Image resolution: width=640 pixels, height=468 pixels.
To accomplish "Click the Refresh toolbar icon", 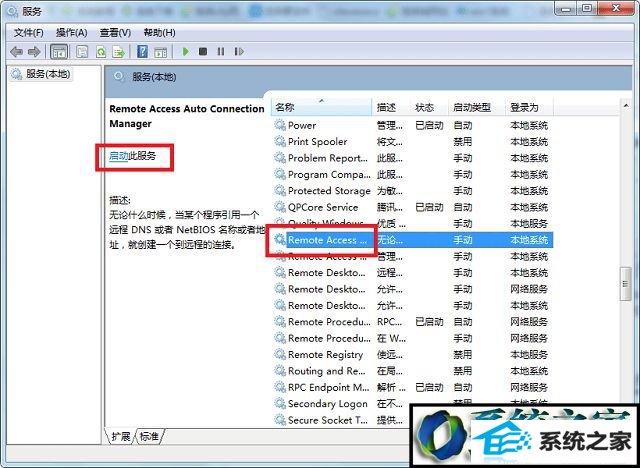I will pyautogui.click(x=101, y=52).
